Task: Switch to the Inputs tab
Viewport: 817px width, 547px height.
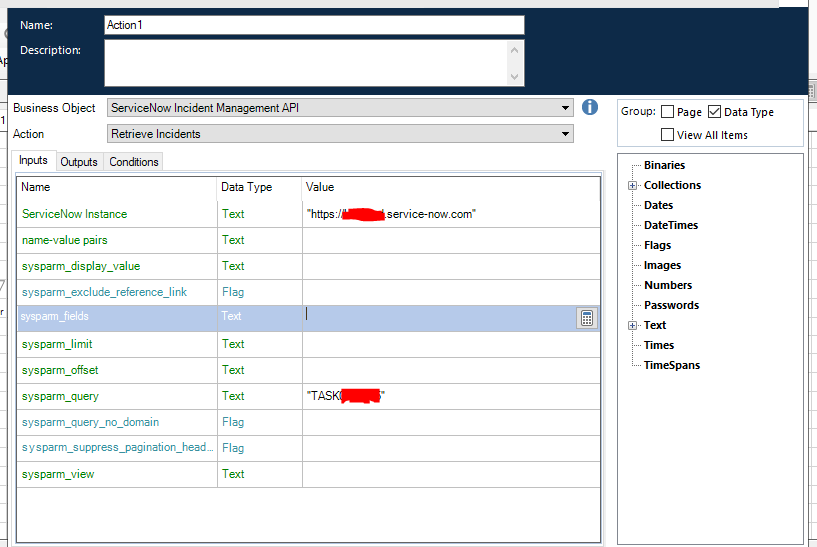Action: click(x=33, y=160)
